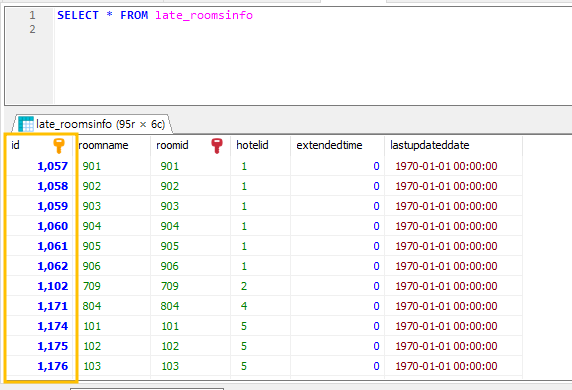
Task: Sort by the id column header
Action: click(39, 145)
